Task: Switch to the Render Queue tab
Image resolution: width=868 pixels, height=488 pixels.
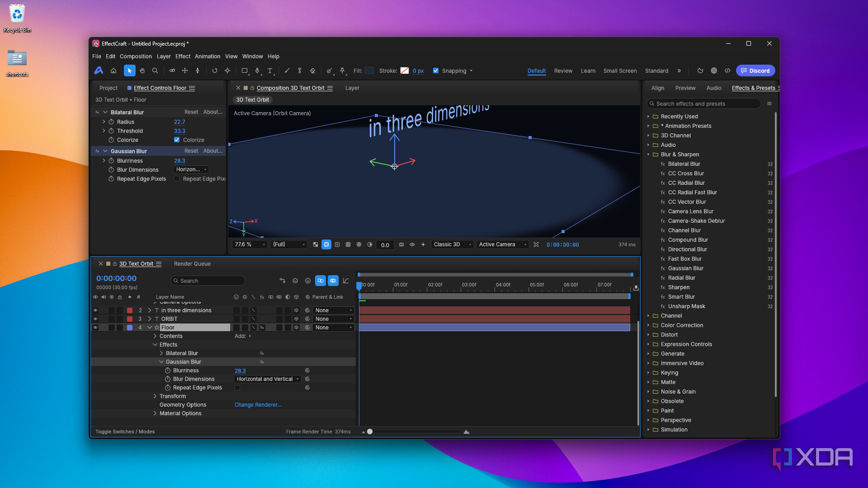Action: [192, 264]
